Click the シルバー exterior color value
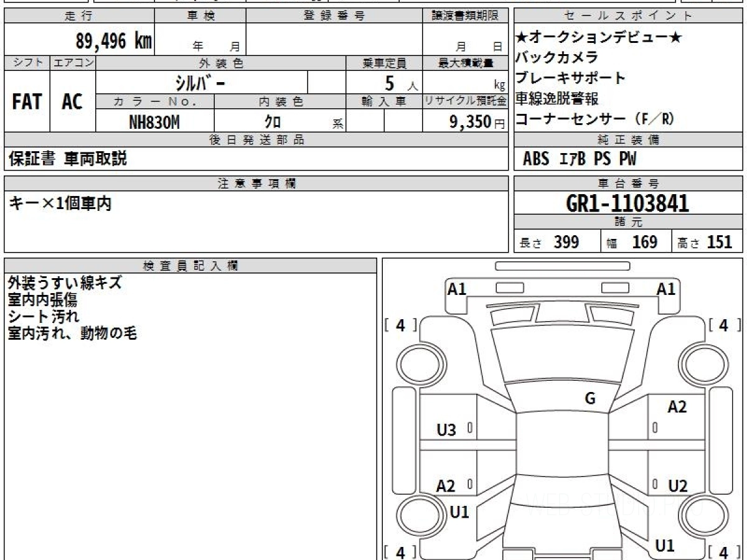 coord(201,82)
